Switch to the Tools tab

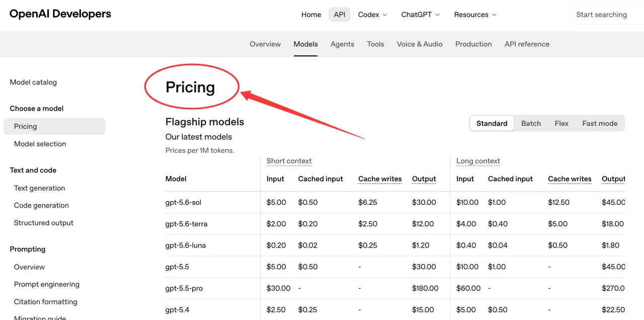pos(375,44)
